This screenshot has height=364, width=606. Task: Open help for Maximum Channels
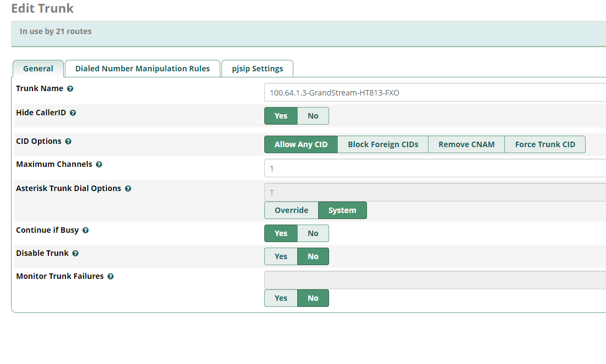(99, 164)
